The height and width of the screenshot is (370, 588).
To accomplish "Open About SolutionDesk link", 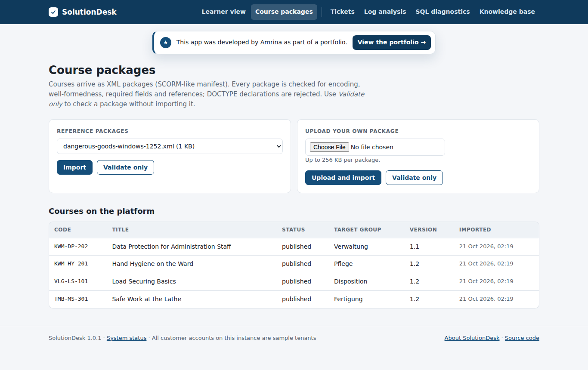I will [472, 338].
